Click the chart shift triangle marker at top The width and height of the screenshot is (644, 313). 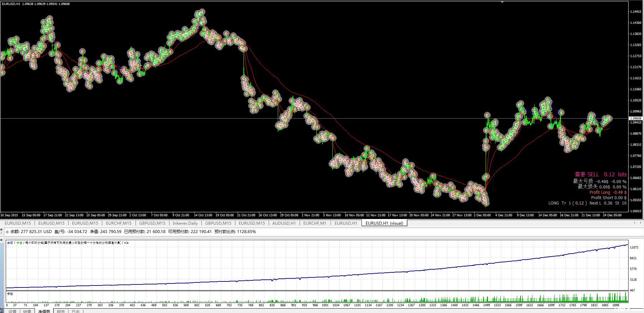point(502,2)
